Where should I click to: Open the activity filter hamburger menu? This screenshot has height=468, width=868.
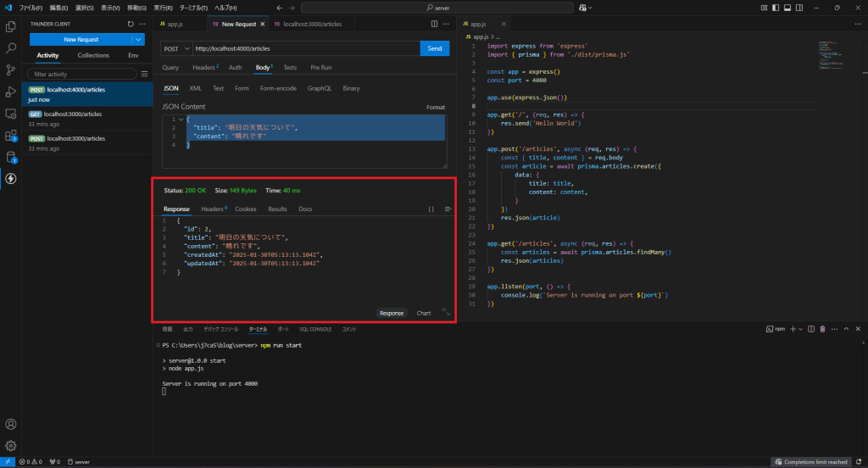[x=143, y=74]
